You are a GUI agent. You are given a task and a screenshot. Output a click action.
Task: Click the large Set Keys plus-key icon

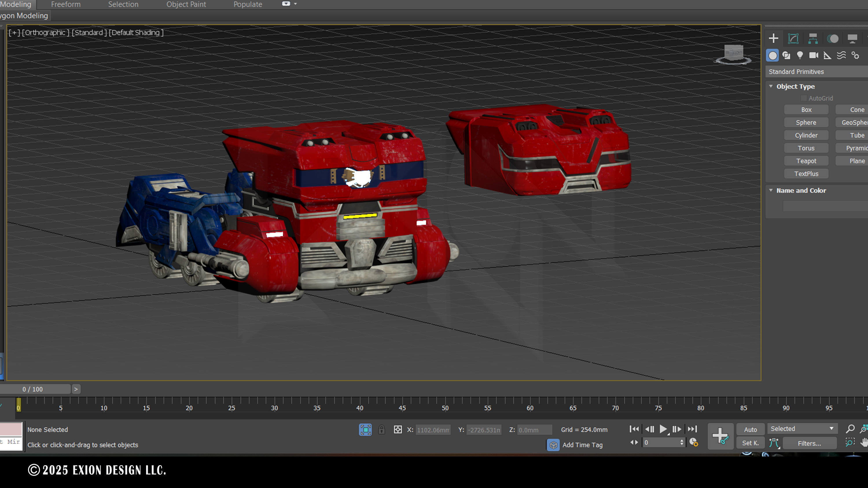720,436
